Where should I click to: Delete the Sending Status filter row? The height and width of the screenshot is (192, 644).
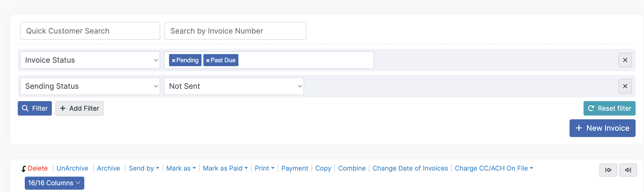pos(625,86)
